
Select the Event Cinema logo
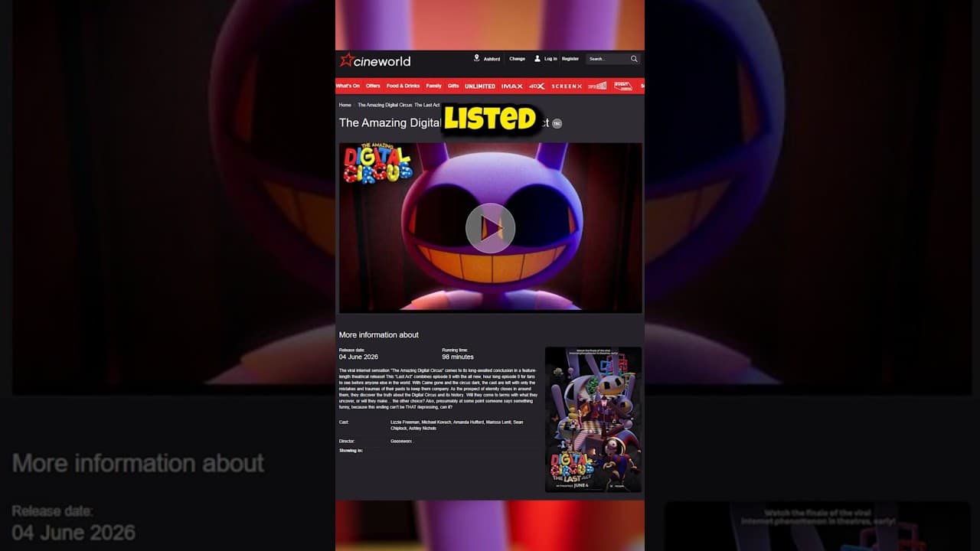[623, 86]
